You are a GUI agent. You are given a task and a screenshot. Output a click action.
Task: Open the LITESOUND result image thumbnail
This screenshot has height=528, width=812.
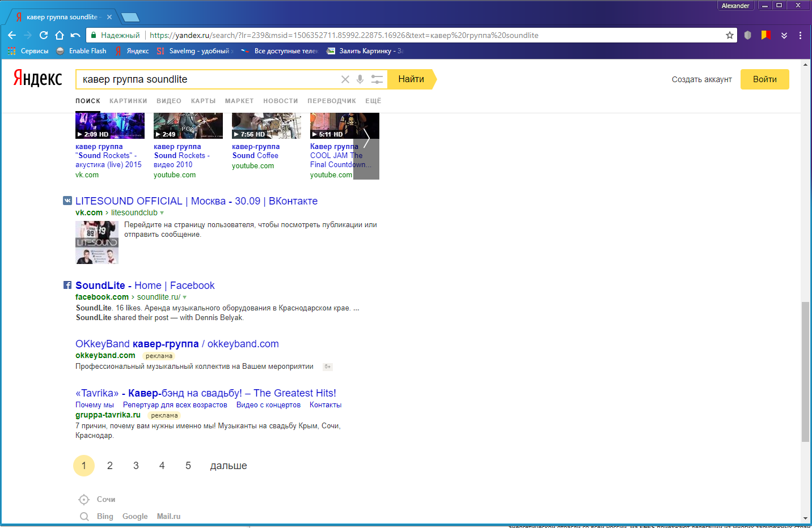[x=97, y=242]
